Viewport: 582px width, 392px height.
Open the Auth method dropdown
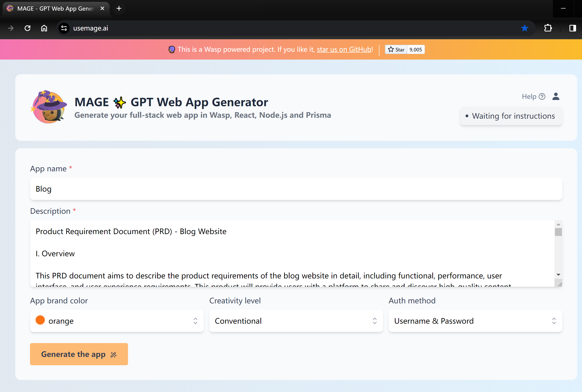(x=475, y=321)
